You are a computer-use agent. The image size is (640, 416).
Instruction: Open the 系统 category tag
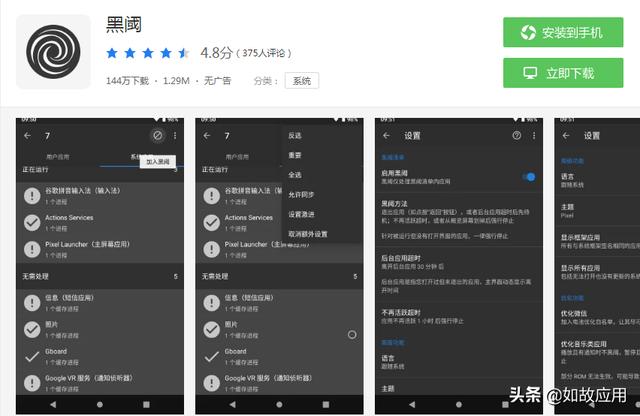(302, 80)
